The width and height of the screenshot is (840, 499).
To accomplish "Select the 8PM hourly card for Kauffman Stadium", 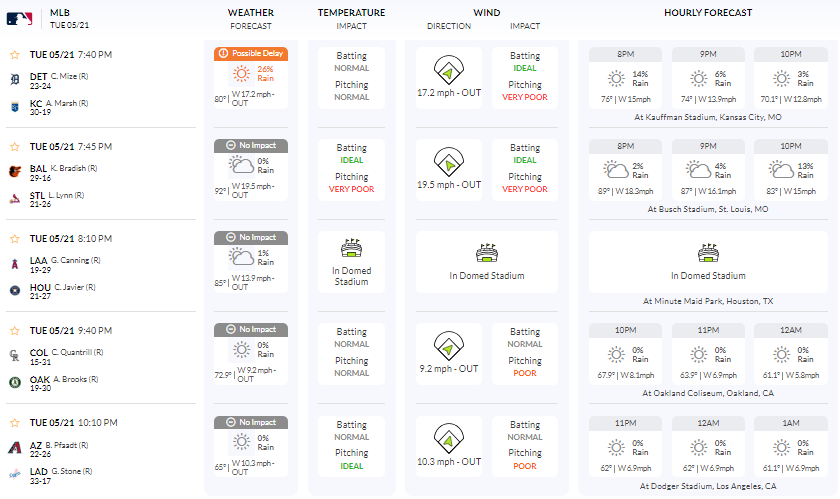I will click(x=625, y=75).
